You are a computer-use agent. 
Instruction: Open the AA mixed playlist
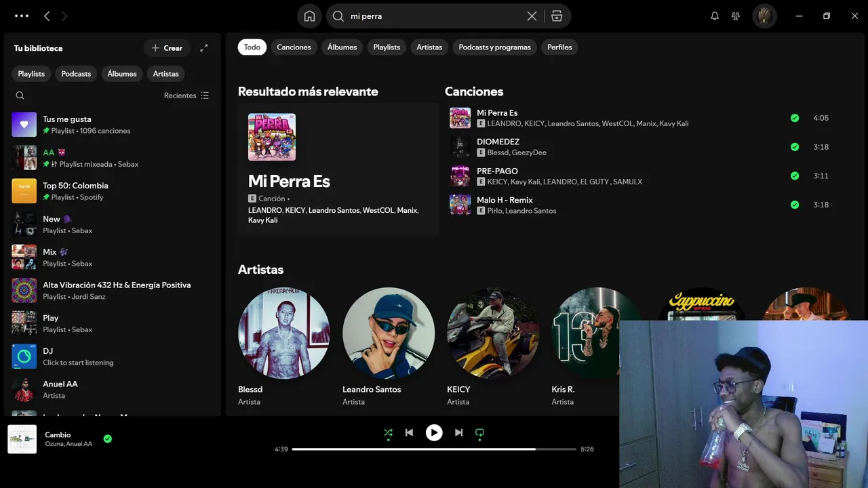click(113, 158)
